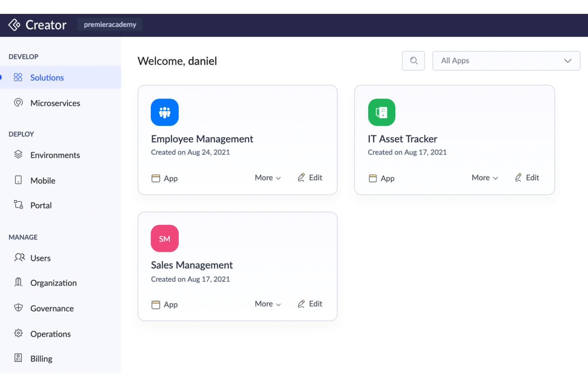This screenshot has width=588, height=392.
Task: Open the Employee Management title
Action: tap(202, 139)
